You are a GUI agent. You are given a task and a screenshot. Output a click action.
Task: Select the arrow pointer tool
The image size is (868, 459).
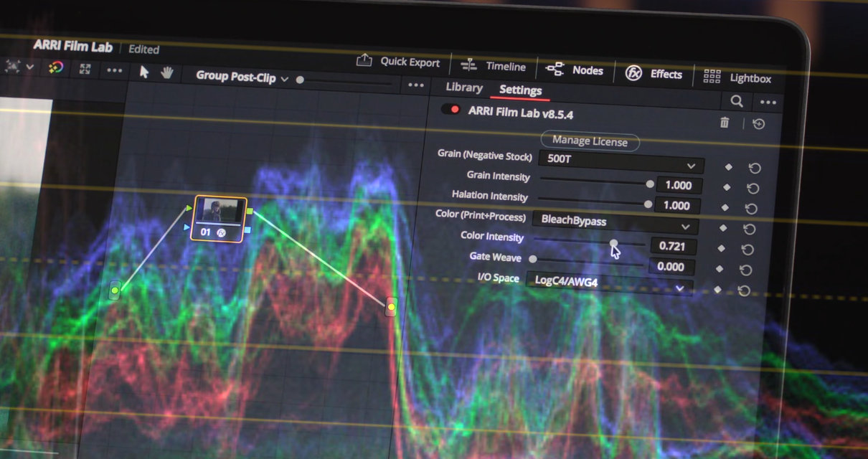[144, 72]
